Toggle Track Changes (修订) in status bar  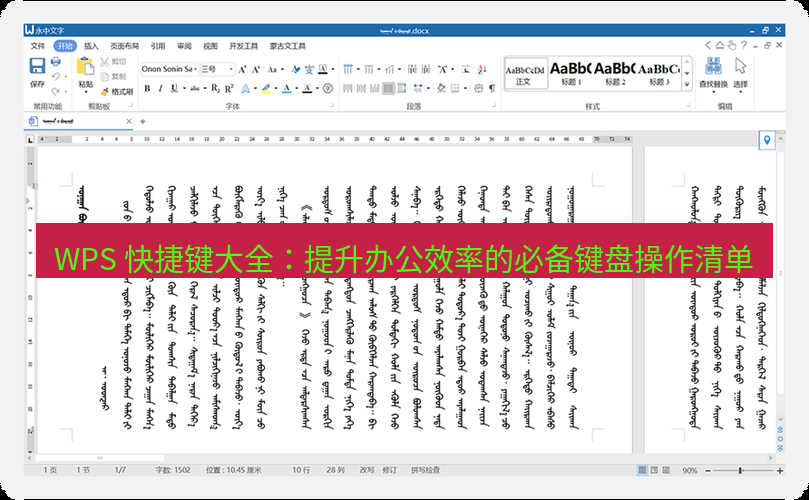tap(390, 470)
